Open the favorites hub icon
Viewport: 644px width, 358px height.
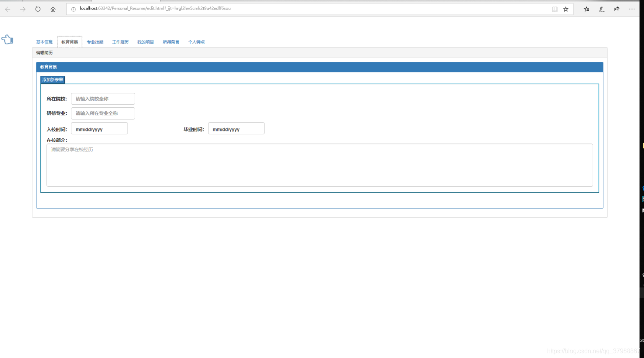click(x=587, y=9)
